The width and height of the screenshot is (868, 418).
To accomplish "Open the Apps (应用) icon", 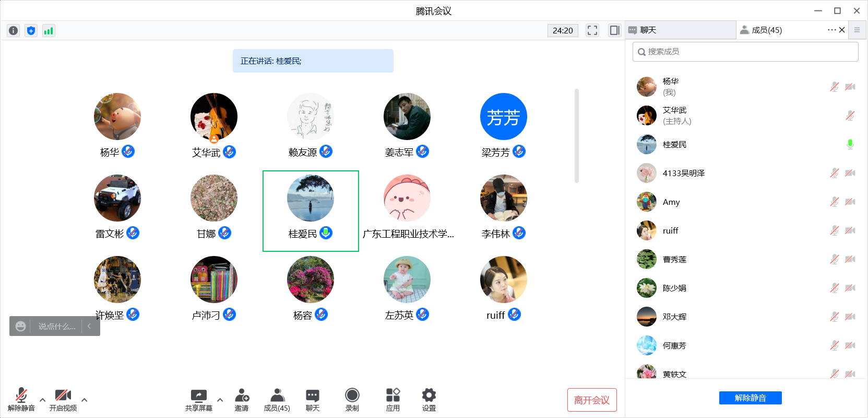I will click(x=393, y=400).
